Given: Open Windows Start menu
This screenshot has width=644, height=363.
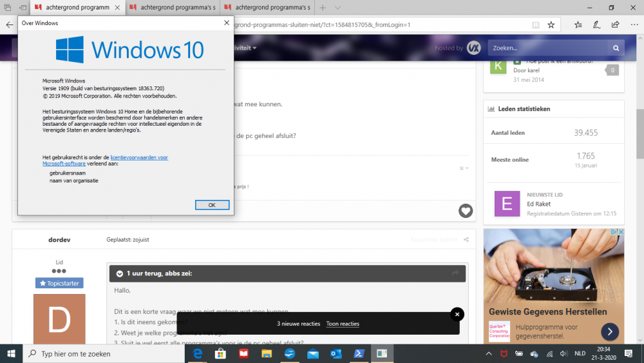Looking at the screenshot, I should [x=11, y=353].
